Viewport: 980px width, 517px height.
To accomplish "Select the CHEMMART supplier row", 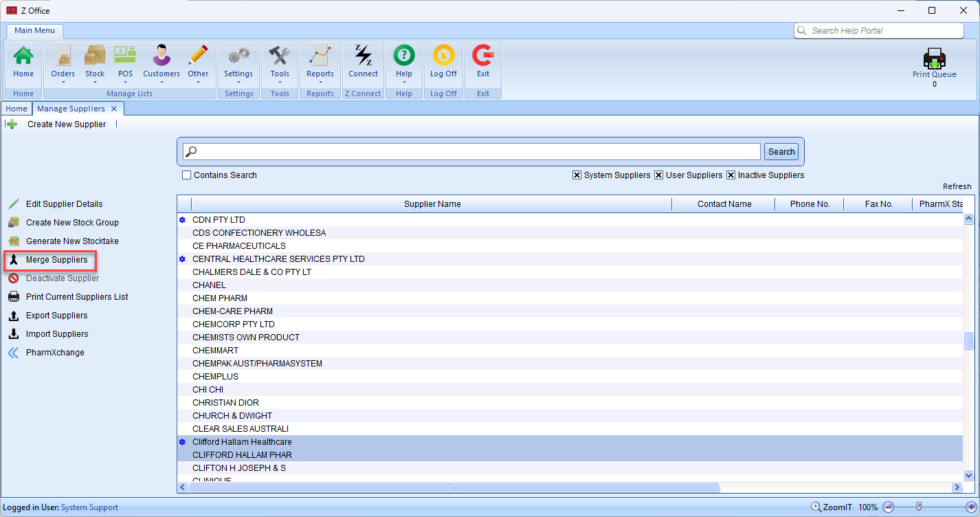I will pos(570,351).
